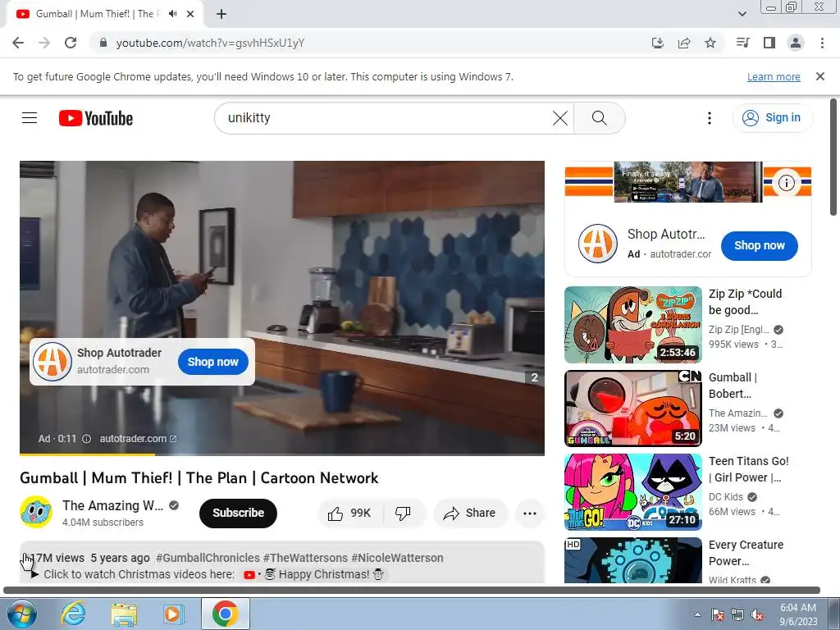Click #TheWattersons hashtag
The image size is (840, 630).
point(305,558)
